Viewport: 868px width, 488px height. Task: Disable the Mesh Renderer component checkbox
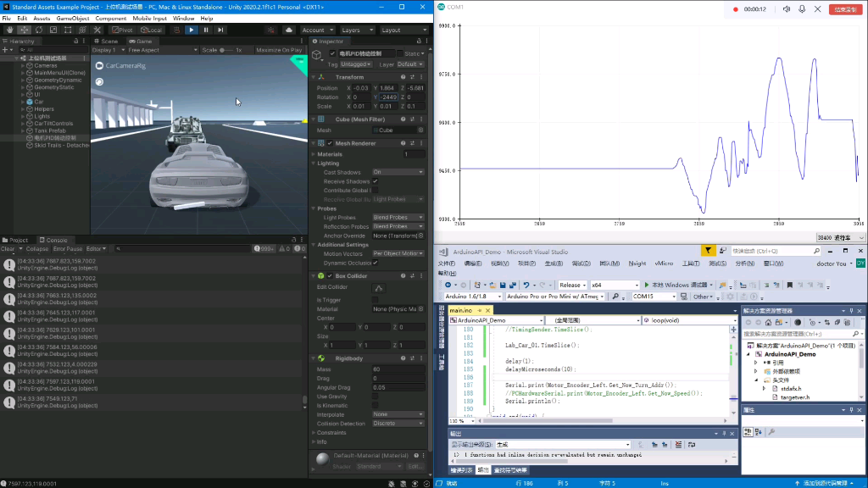(330, 143)
